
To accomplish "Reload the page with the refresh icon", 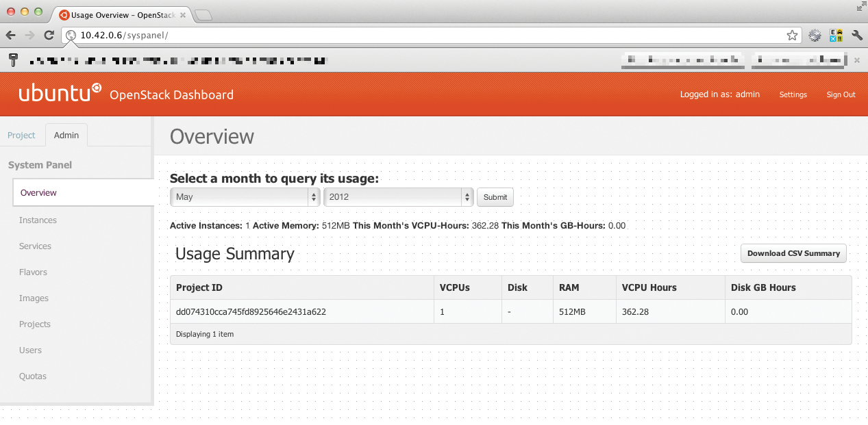I will tap(49, 35).
